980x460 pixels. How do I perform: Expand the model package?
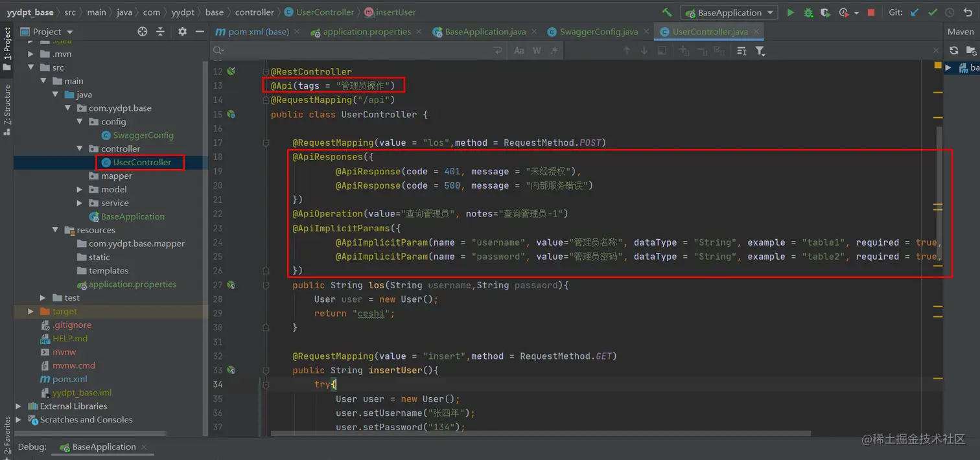pyautogui.click(x=80, y=189)
